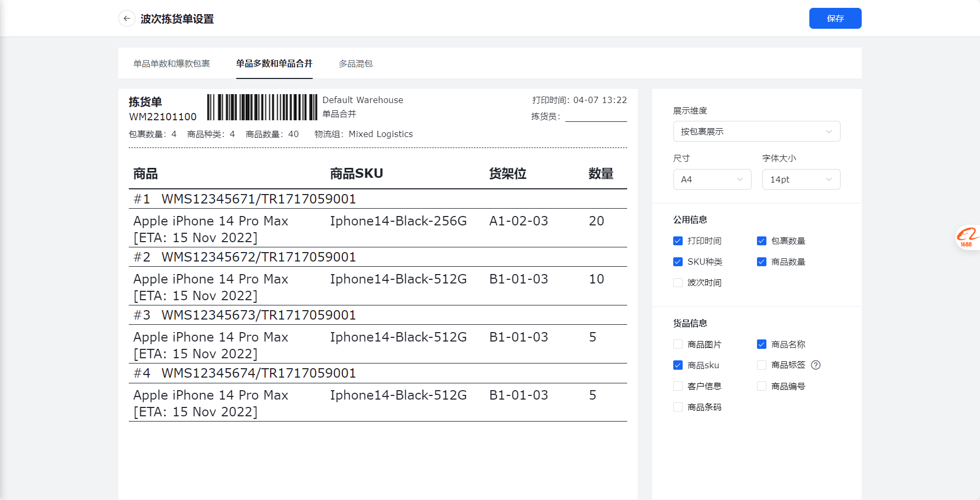Viewport: 980px width, 500px height.
Task: Click the 波次拣货单设置 page title
Action: [x=177, y=19]
